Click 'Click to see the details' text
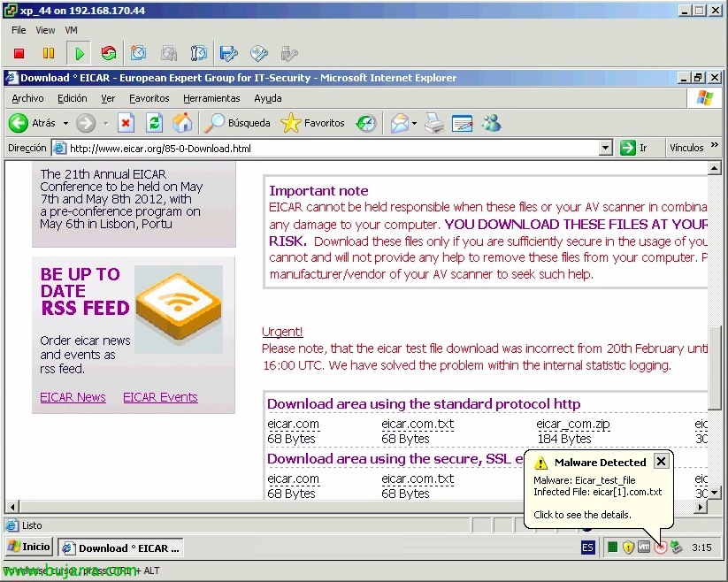This screenshot has width=728, height=582. click(582, 515)
